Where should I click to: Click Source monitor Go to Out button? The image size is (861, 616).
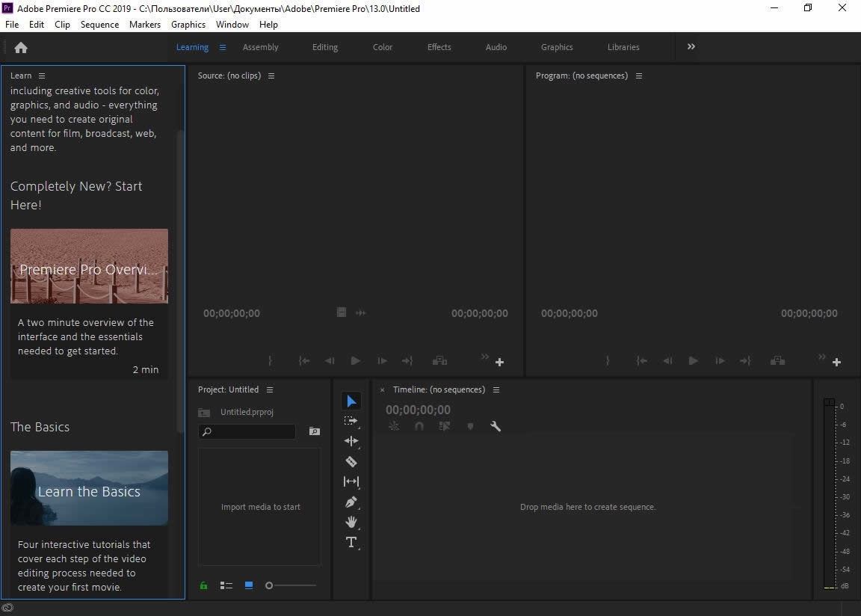[x=407, y=361]
